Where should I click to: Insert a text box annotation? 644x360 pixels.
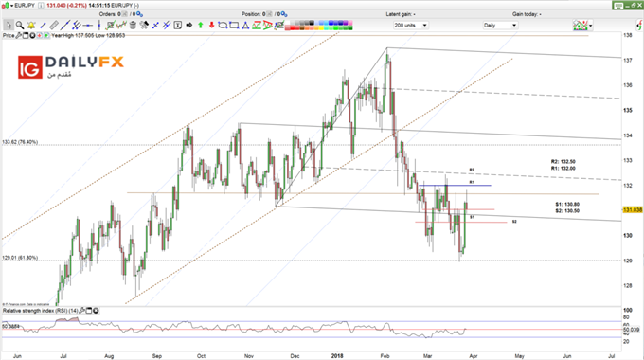click(x=177, y=25)
